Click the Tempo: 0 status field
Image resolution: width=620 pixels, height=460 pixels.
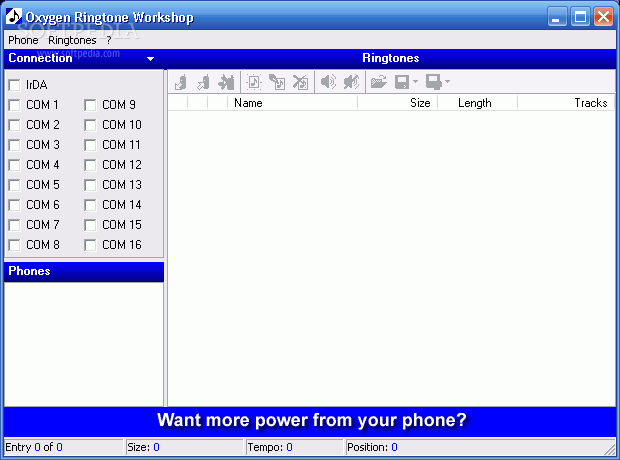295,447
